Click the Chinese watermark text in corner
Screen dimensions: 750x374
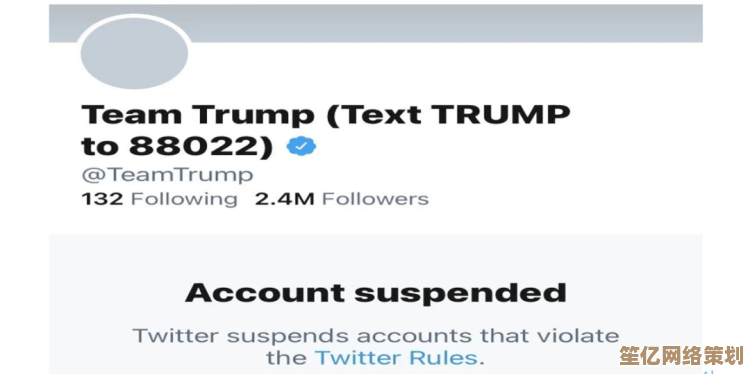(x=683, y=357)
